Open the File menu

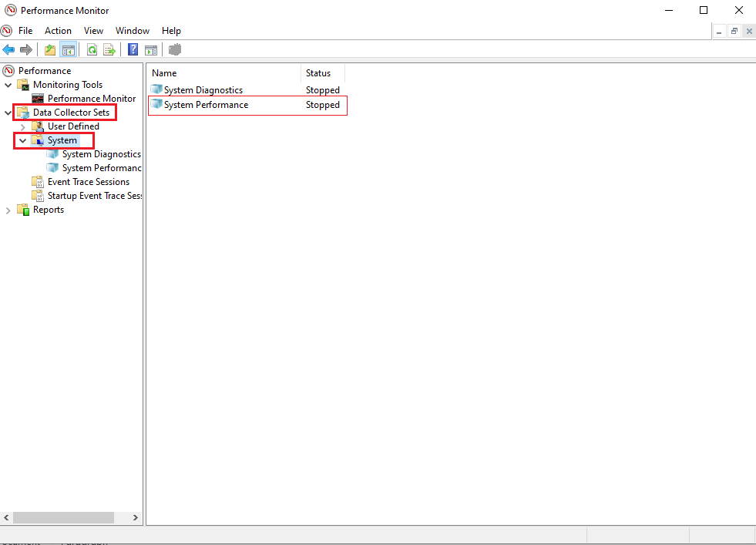coord(25,31)
